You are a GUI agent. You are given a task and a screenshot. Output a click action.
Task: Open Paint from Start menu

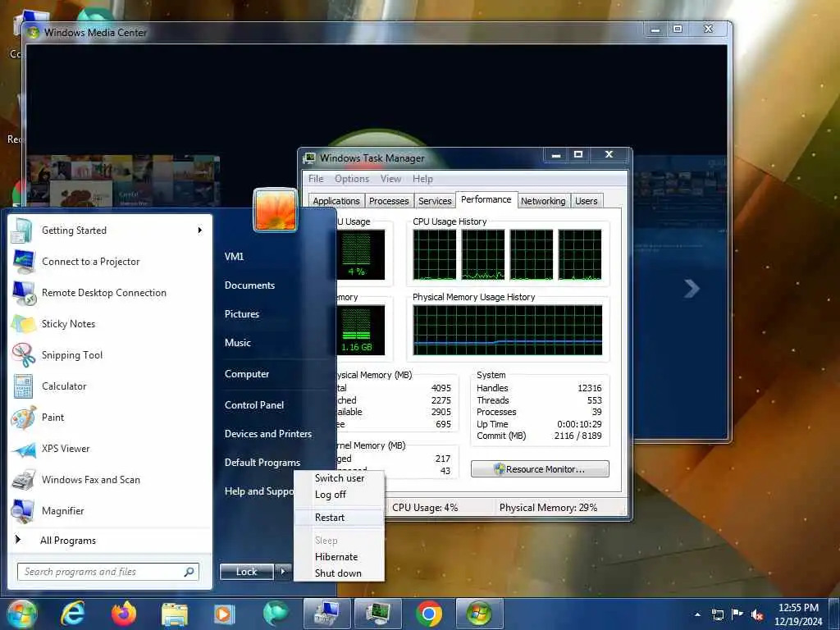pos(109,418)
